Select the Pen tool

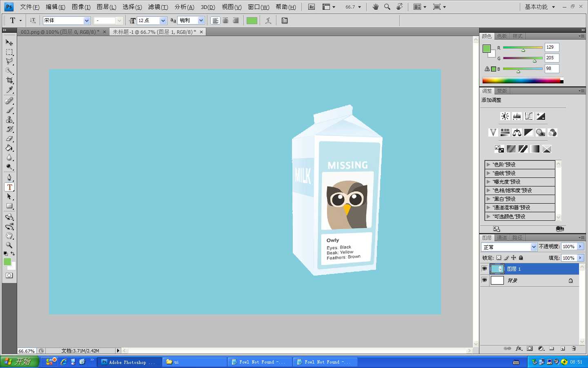click(x=9, y=177)
